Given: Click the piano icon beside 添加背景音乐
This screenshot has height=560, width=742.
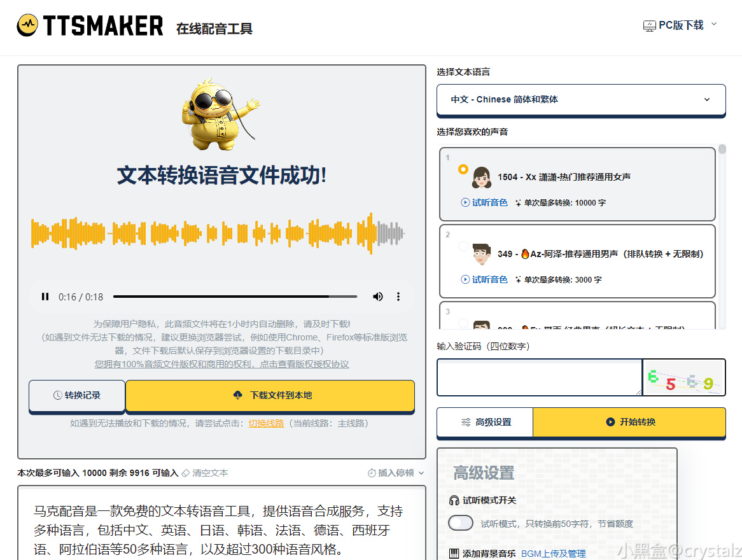Looking at the screenshot, I should click(x=454, y=554).
